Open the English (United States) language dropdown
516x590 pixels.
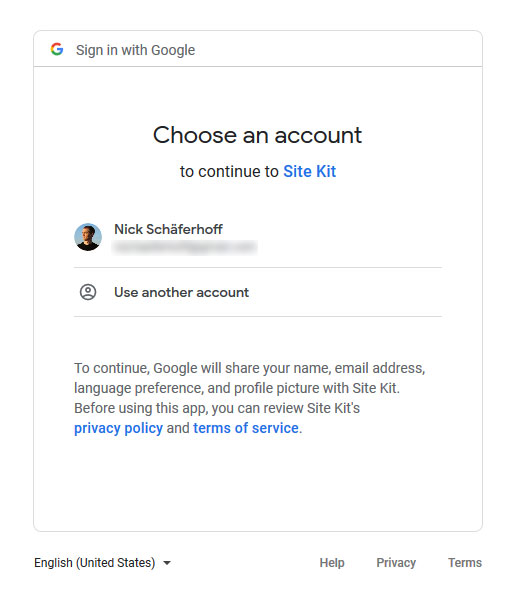pyautogui.click(x=102, y=563)
